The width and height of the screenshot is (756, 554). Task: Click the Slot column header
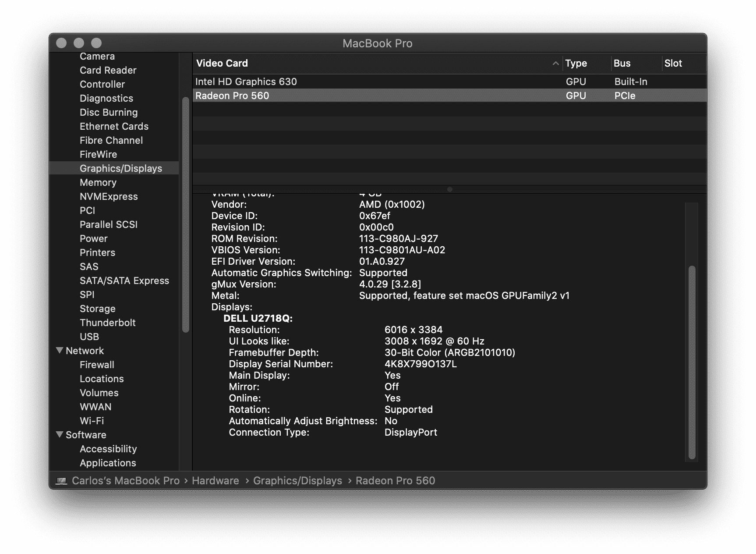coord(673,64)
